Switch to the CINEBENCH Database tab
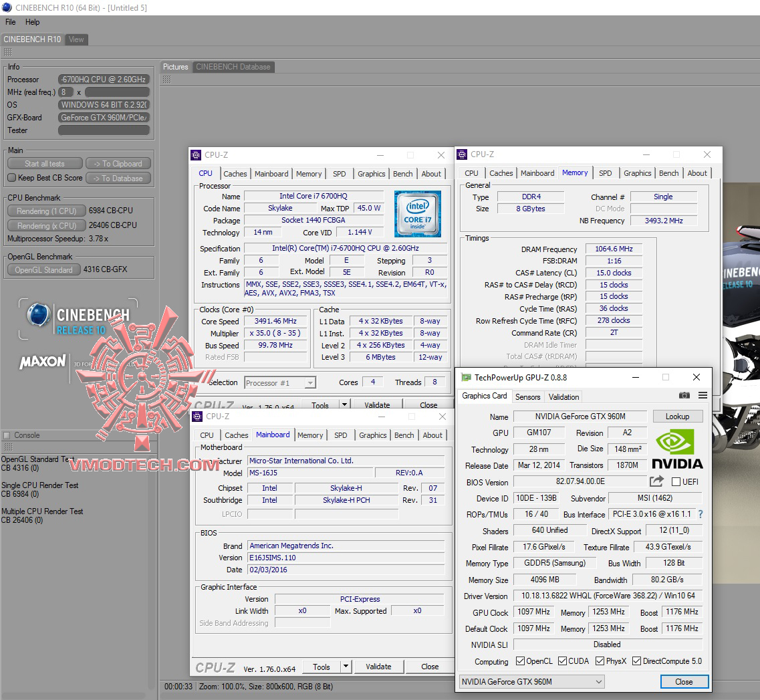This screenshot has height=700, width=760. [233, 67]
